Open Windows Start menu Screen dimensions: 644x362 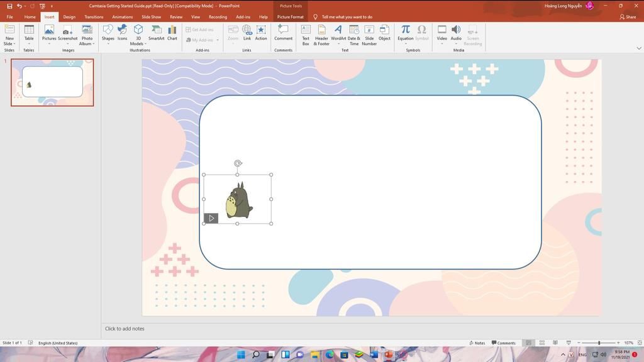(x=241, y=354)
